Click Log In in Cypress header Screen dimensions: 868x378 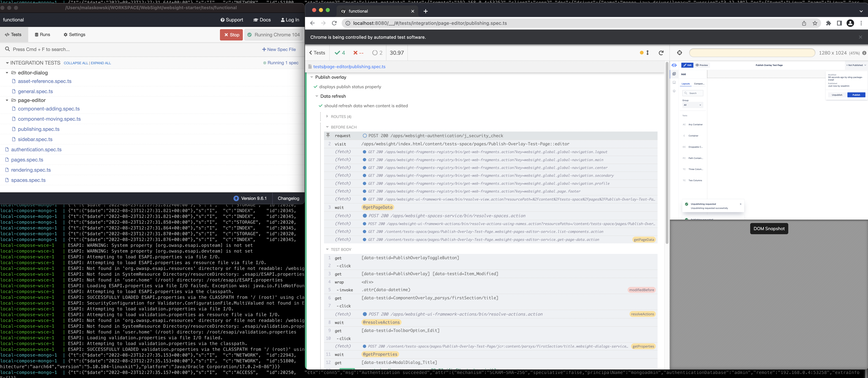click(290, 20)
